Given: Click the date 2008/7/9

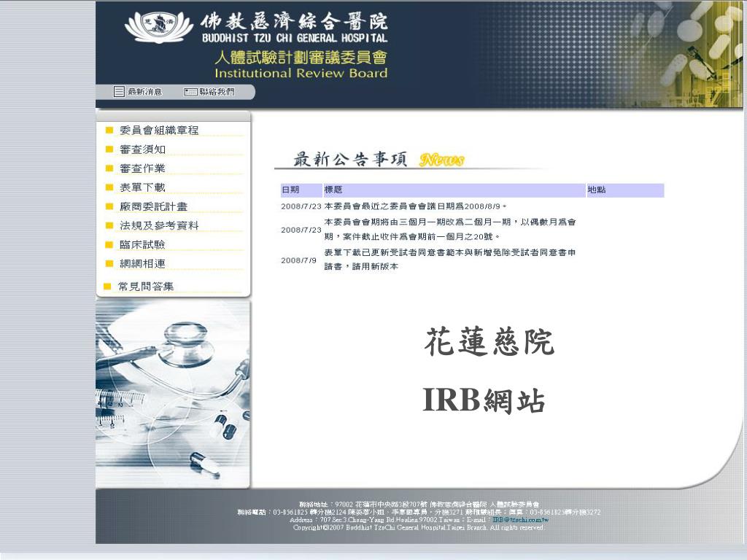Looking at the screenshot, I should (298, 260).
